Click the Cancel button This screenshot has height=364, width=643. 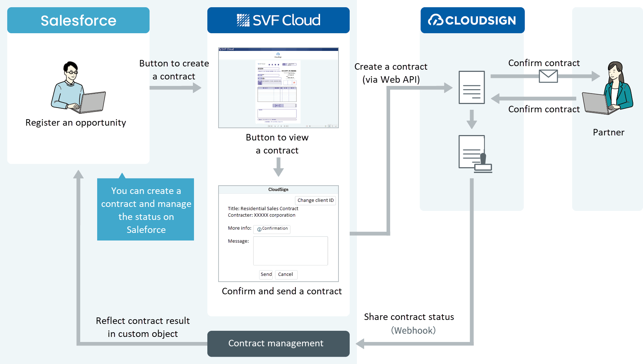286,274
